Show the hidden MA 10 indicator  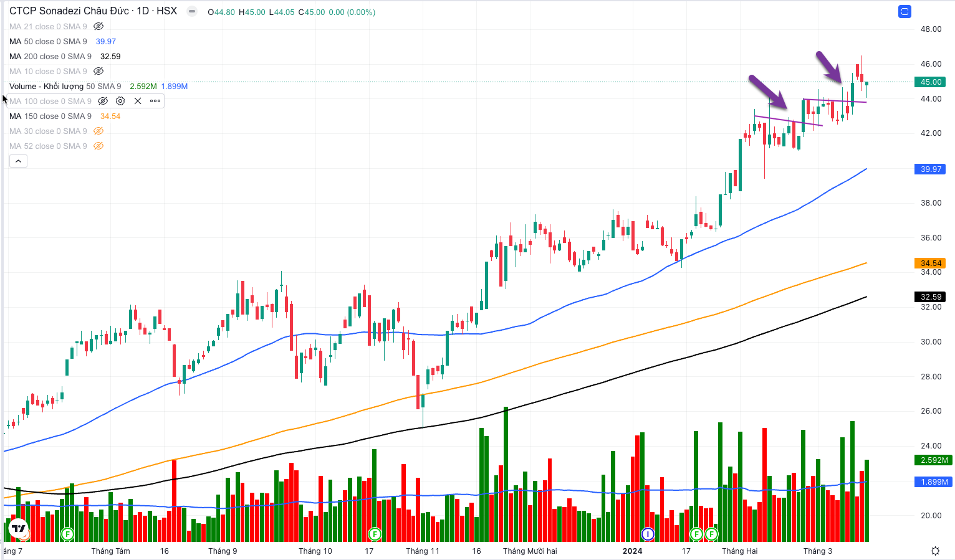(98, 71)
